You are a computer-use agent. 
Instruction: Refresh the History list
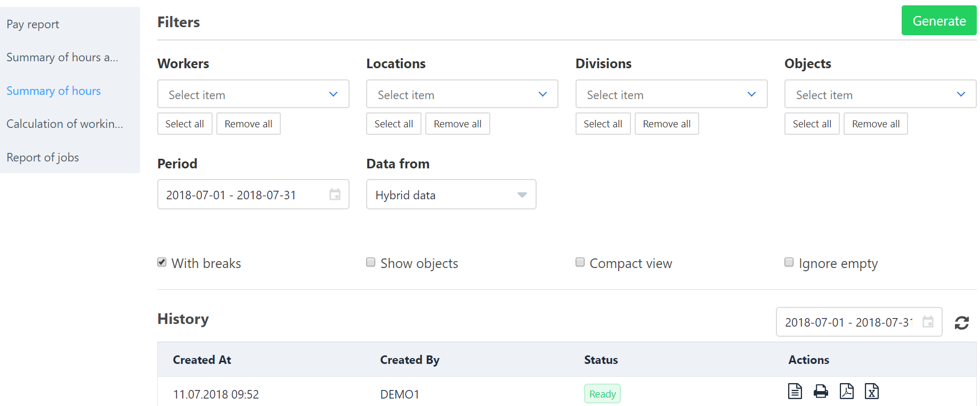pos(961,323)
